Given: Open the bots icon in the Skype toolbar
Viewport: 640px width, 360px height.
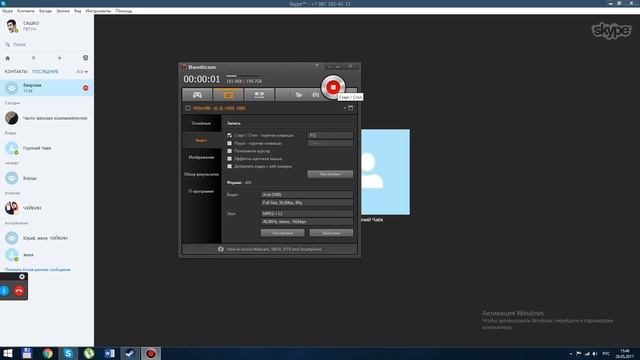Looking at the screenshot, I should tap(85, 58).
